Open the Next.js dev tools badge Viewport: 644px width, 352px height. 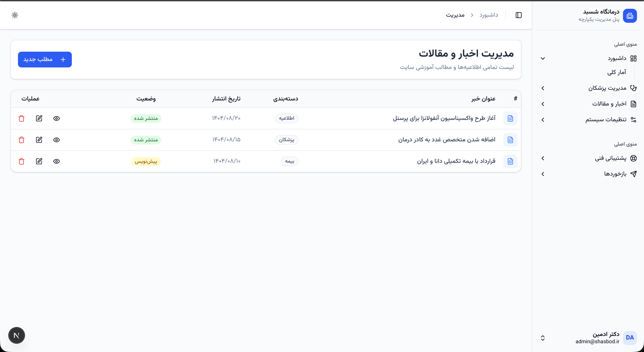click(x=16, y=335)
